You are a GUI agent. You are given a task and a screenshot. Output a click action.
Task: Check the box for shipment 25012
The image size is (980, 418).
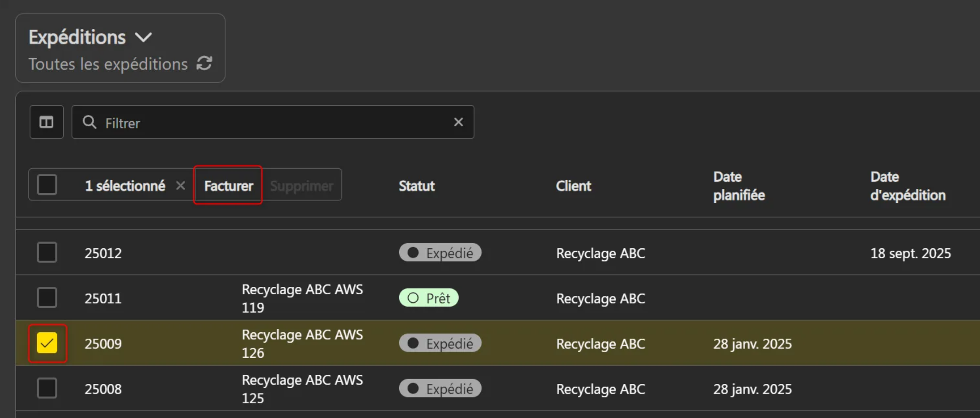47,252
